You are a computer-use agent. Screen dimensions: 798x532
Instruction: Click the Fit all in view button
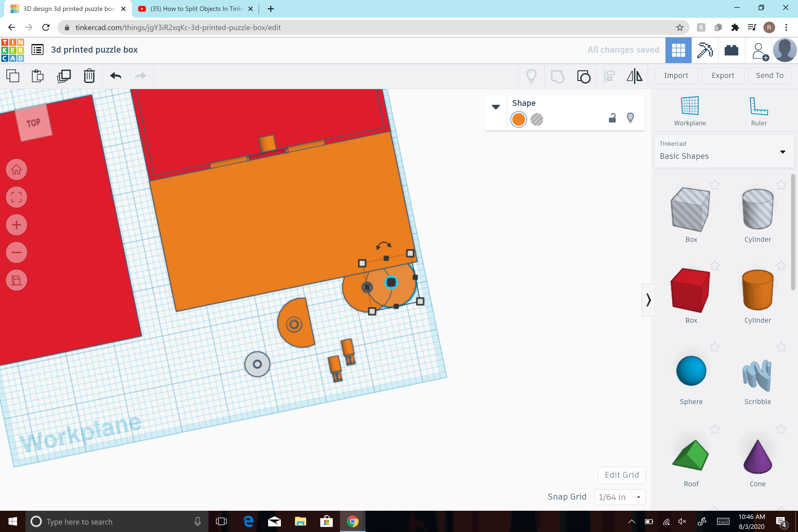[x=16, y=197]
